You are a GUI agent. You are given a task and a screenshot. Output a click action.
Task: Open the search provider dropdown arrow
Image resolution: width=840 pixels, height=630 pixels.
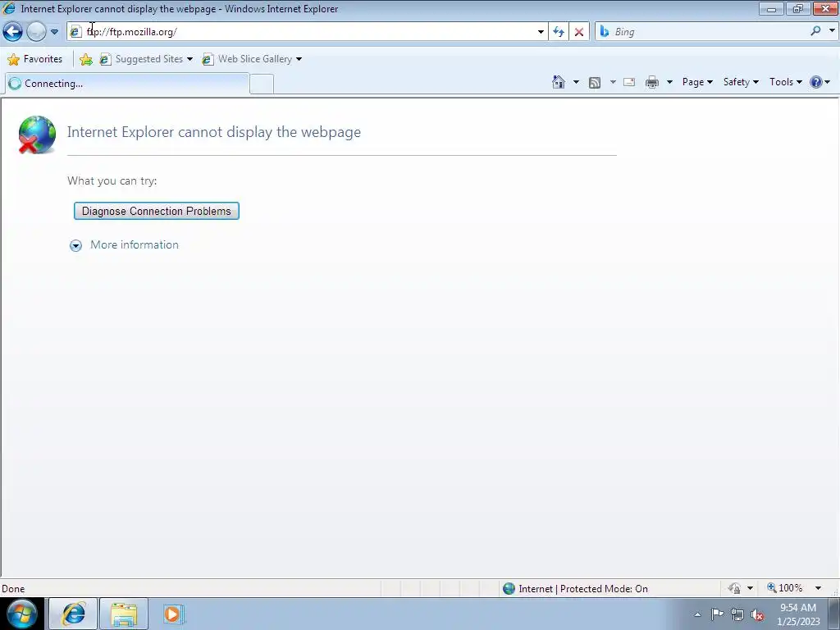point(832,31)
